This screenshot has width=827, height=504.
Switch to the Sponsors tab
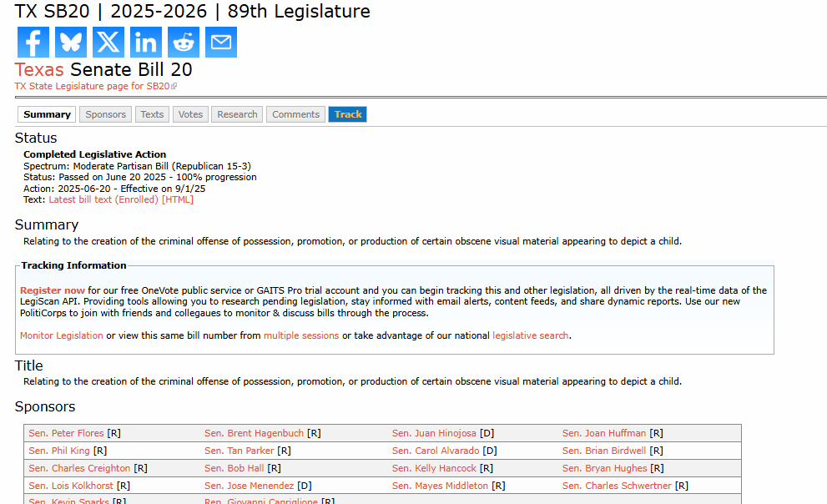[105, 114]
